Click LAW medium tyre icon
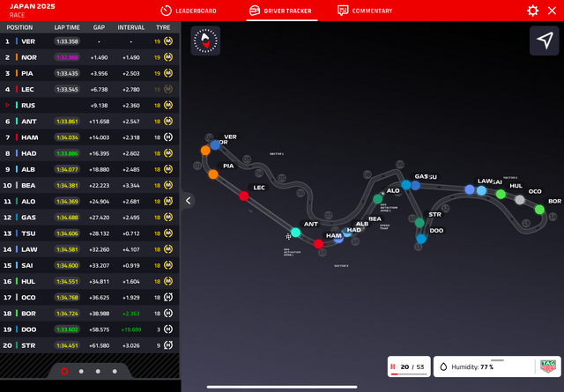Screen dimensions: 564x392 [x=168, y=249]
